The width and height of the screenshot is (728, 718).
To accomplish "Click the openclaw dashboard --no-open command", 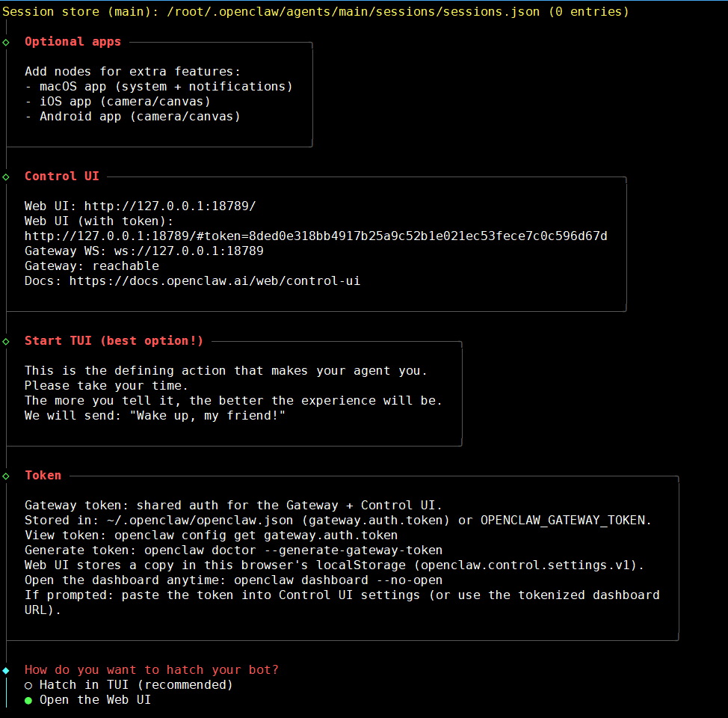I will (338, 580).
